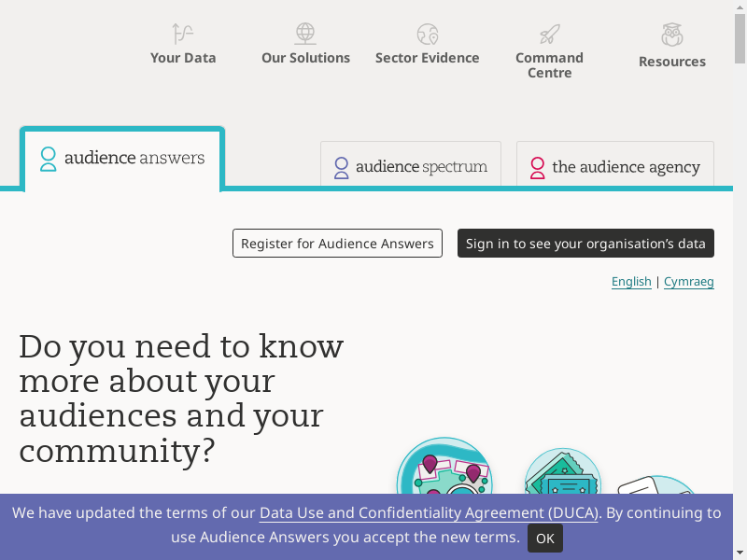Click the Sector Evidence world icon
Viewport: 747px width, 560px height.
pos(428,35)
